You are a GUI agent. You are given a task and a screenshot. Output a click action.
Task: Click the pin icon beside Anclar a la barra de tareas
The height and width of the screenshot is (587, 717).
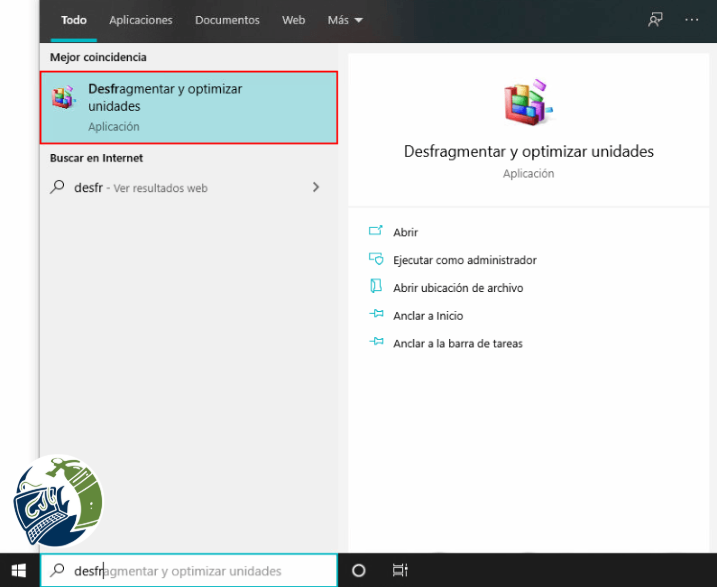point(376,342)
